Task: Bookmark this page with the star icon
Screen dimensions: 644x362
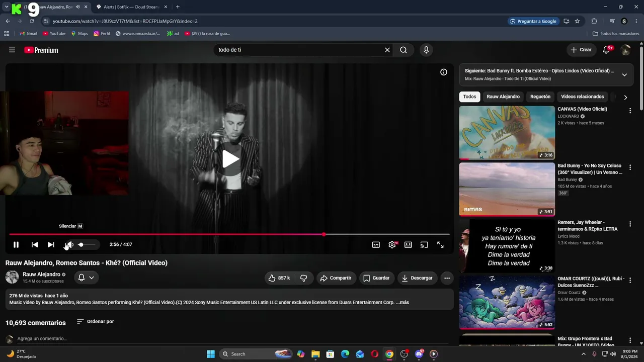Action: [577, 21]
